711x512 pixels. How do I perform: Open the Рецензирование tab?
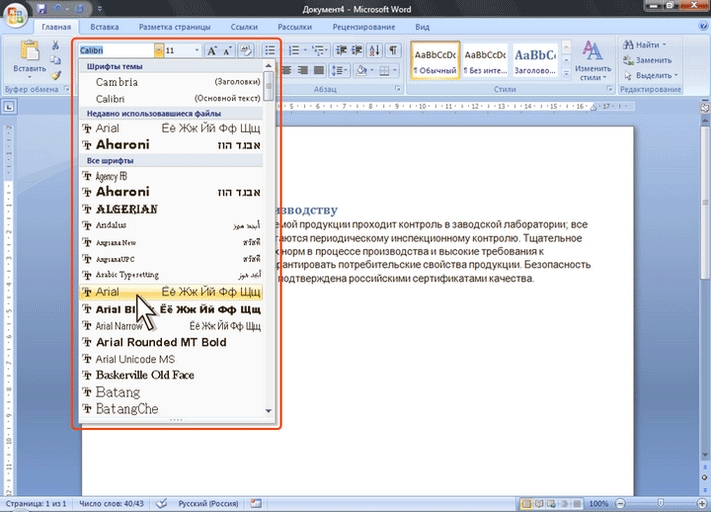(364, 27)
